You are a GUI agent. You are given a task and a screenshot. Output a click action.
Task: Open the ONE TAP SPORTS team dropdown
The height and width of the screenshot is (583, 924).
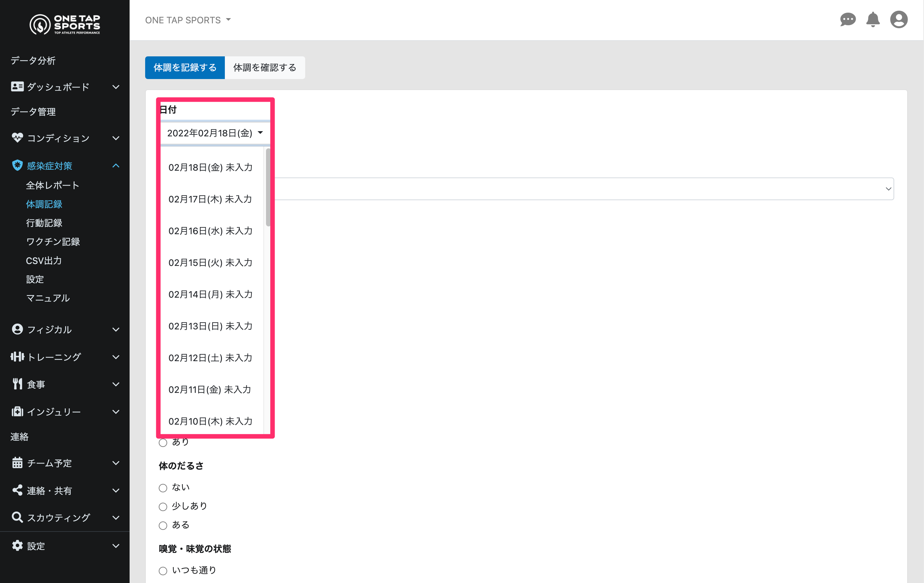(x=188, y=20)
